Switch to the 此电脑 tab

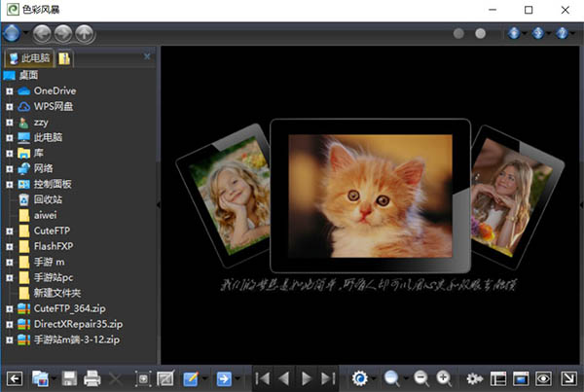pyautogui.click(x=30, y=58)
